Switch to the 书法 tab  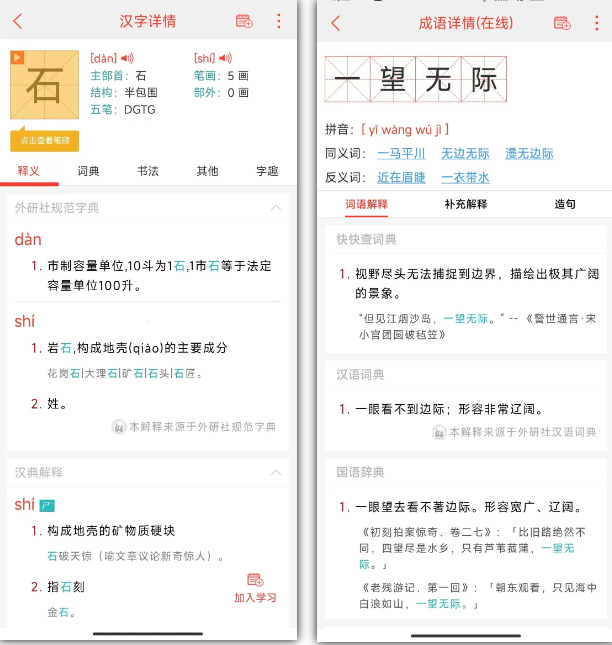coord(148,171)
